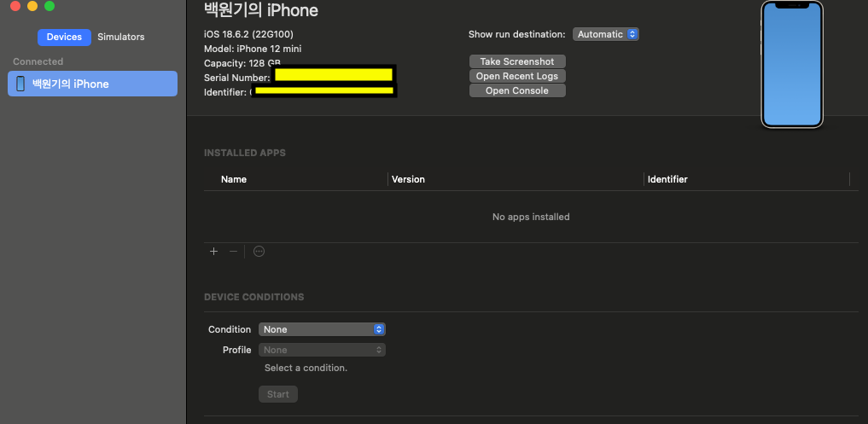Image resolution: width=868 pixels, height=424 pixels.
Task: Click the Take Screenshot button
Action: (x=517, y=61)
